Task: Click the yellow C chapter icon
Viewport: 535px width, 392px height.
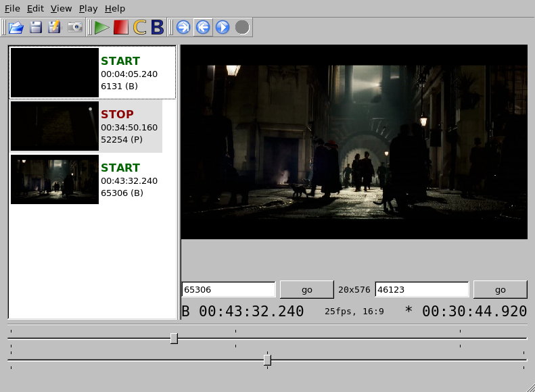Action: [x=139, y=27]
